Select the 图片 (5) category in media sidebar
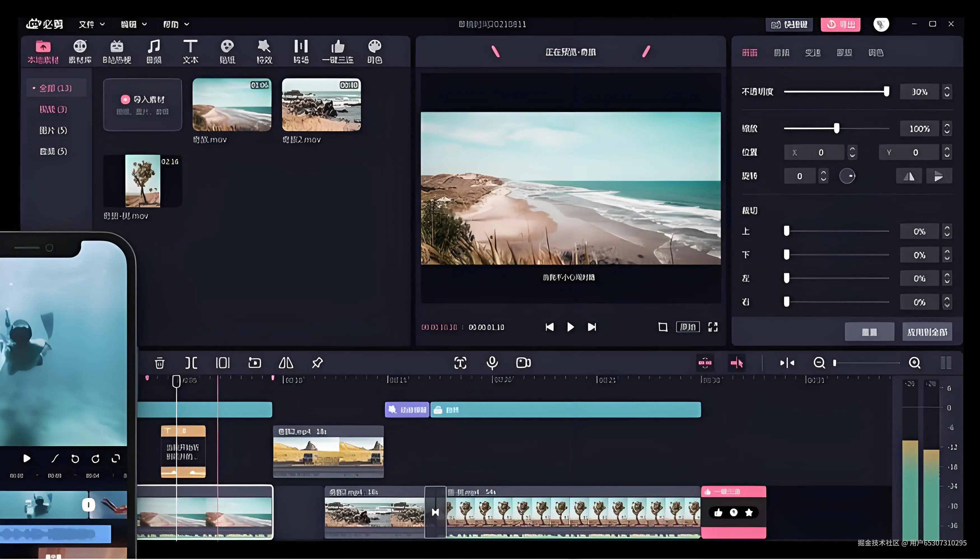The width and height of the screenshot is (980, 560). (x=53, y=130)
